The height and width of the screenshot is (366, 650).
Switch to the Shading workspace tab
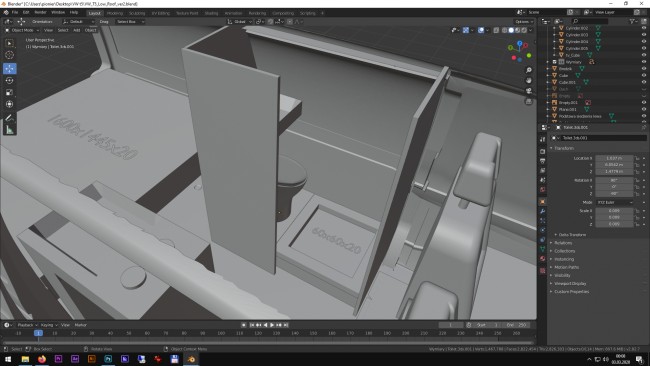(211, 13)
